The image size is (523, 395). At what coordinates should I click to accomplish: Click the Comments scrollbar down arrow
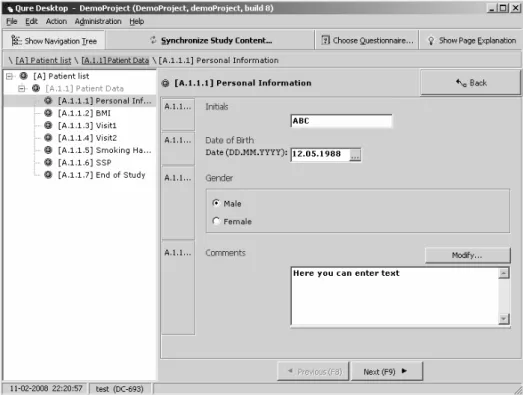tap(504, 319)
